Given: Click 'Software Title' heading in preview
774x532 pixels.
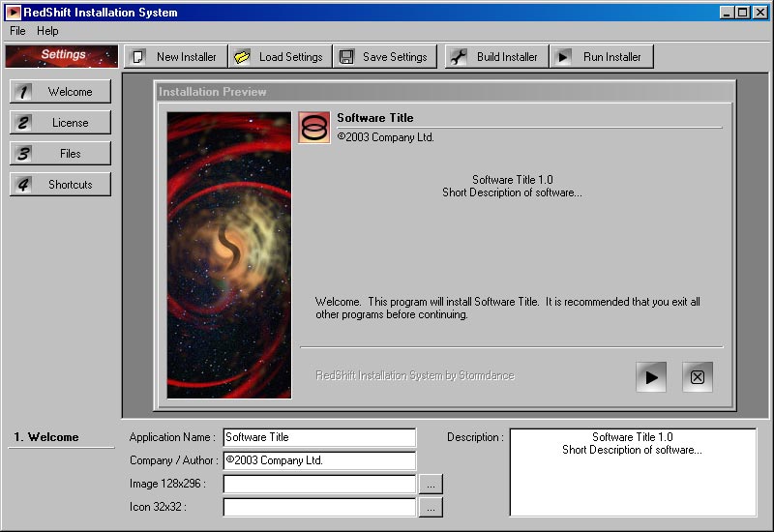Looking at the screenshot, I should (375, 118).
